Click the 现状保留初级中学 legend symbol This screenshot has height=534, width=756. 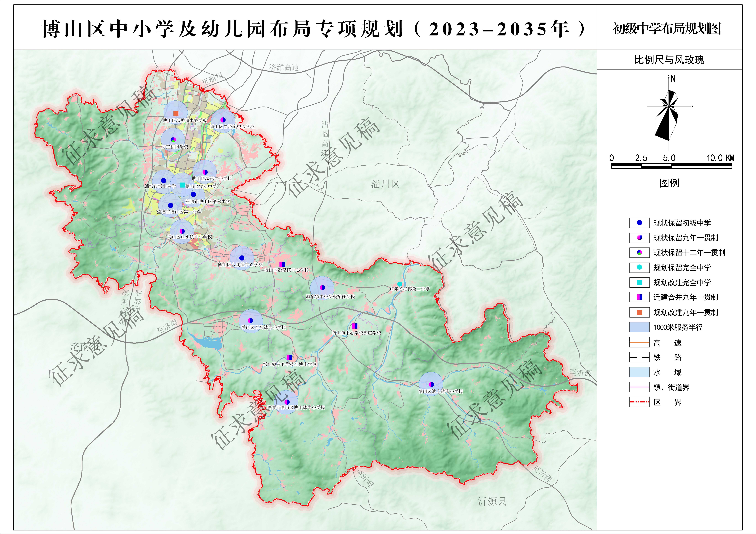[639, 223]
